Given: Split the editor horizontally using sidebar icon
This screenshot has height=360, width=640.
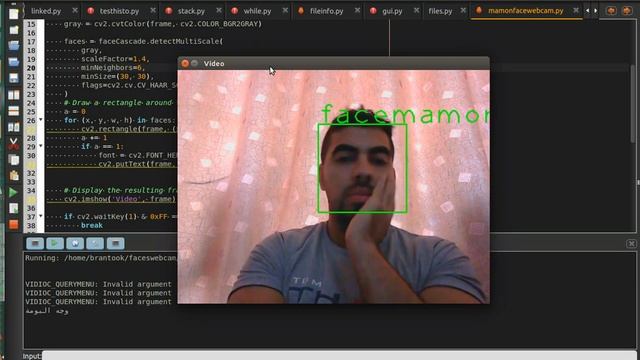Looking at the screenshot, I should 13,111.
